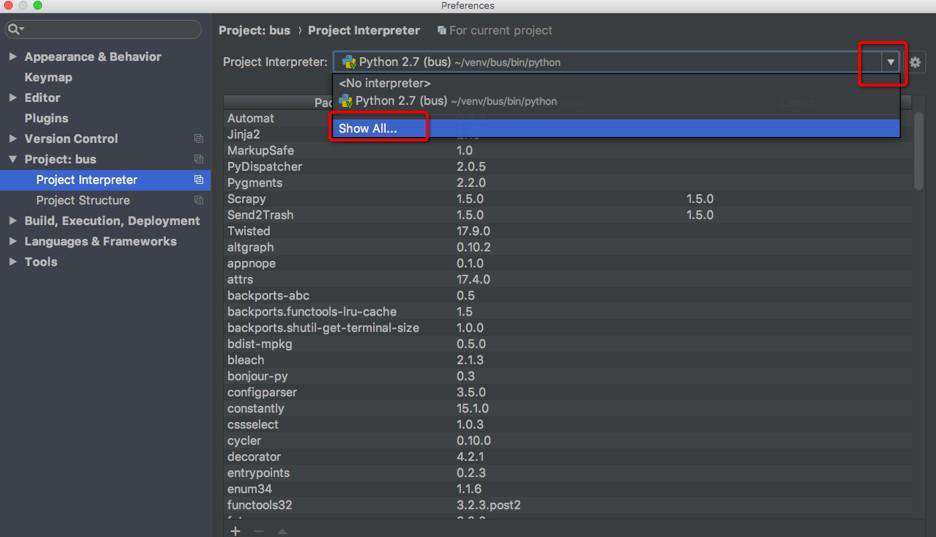The image size is (936, 537).
Task: Open the interpreter settings gear icon
Action: tap(915, 62)
